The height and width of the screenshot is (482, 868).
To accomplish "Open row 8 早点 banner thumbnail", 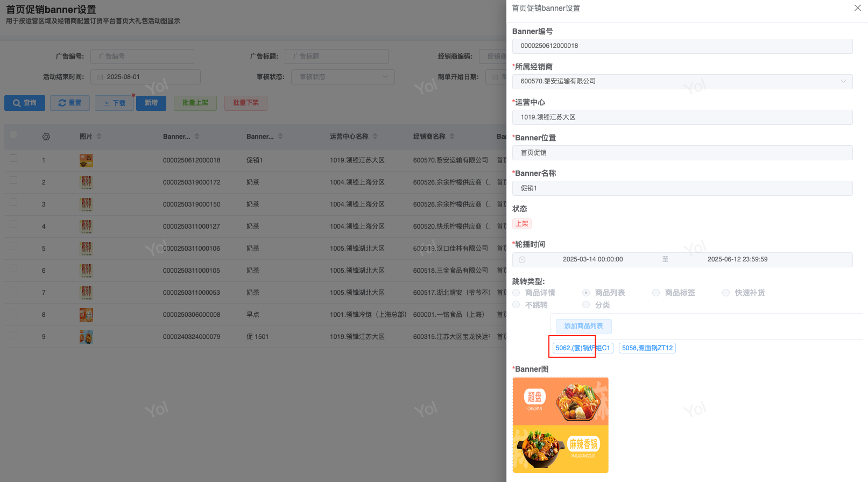I will pyautogui.click(x=86, y=315).
